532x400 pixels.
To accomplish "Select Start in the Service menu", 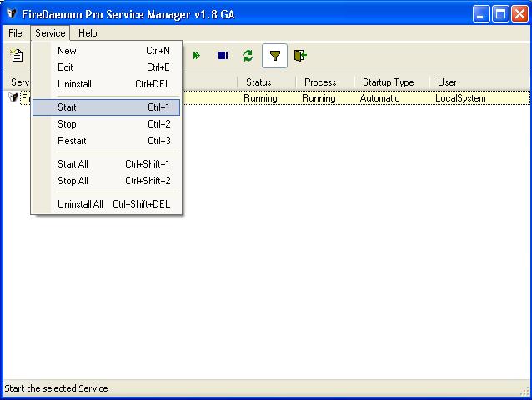I will [106, 107].
